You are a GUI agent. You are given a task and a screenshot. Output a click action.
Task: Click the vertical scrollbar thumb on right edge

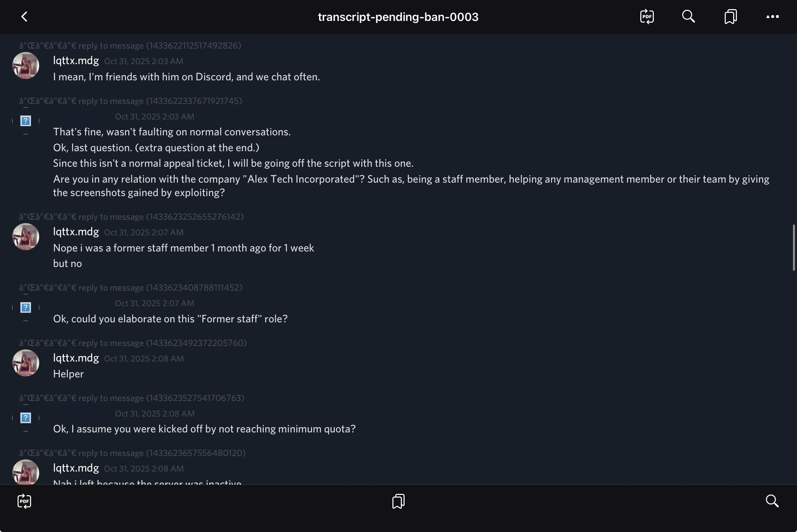click(x=794, y=248)
